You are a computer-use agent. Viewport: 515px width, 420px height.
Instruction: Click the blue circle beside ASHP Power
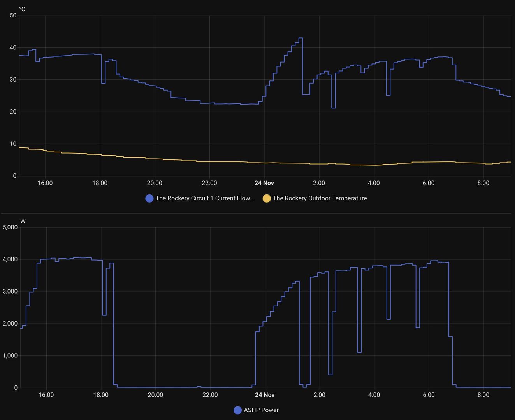(x=237, y=410)
